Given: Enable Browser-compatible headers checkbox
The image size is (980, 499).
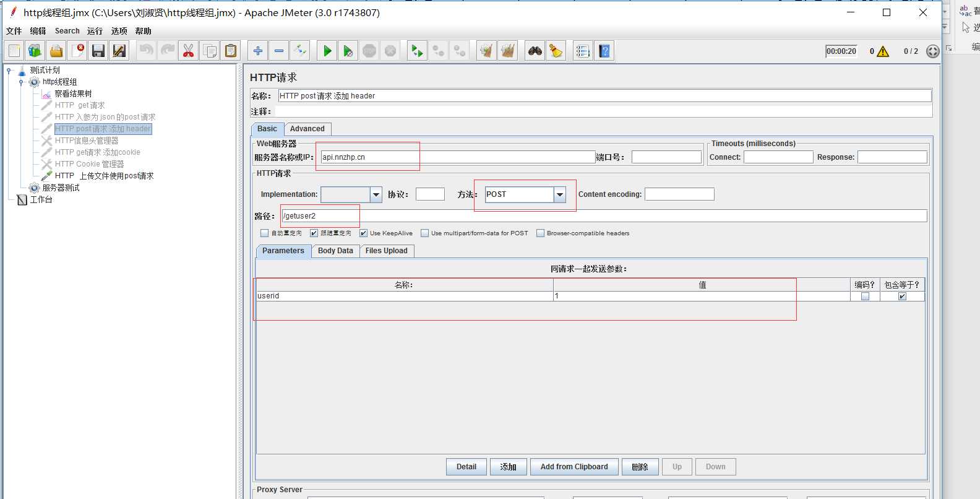Looking at the screenshot, I should point(540,233).
